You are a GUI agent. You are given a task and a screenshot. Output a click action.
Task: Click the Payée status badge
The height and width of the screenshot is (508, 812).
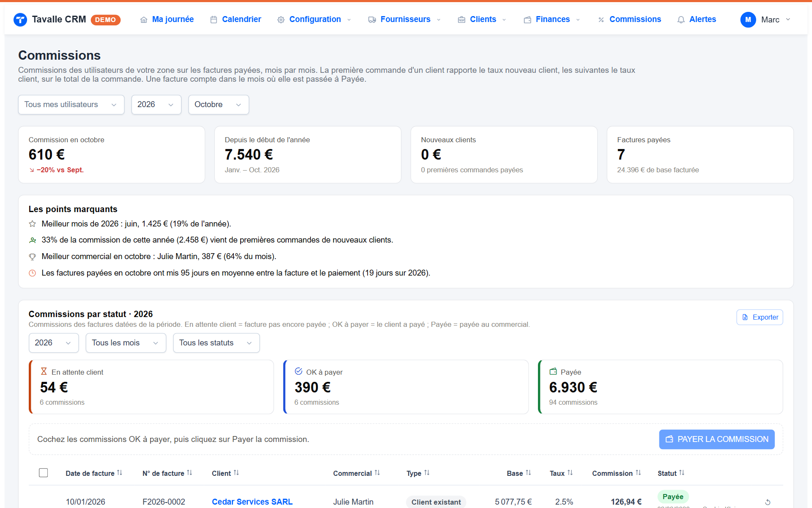tap(673, 497)
